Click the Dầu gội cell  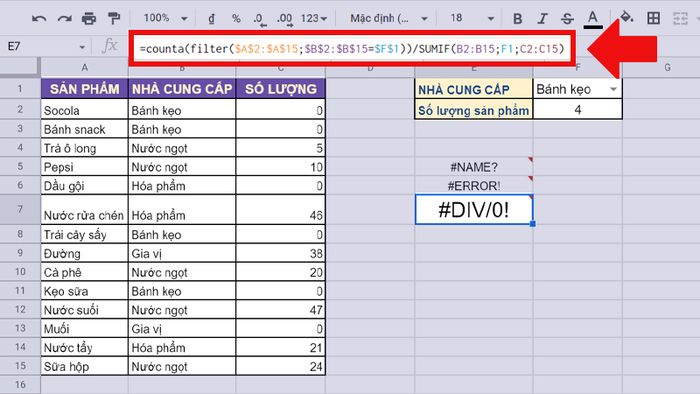(x=84, y=185)
